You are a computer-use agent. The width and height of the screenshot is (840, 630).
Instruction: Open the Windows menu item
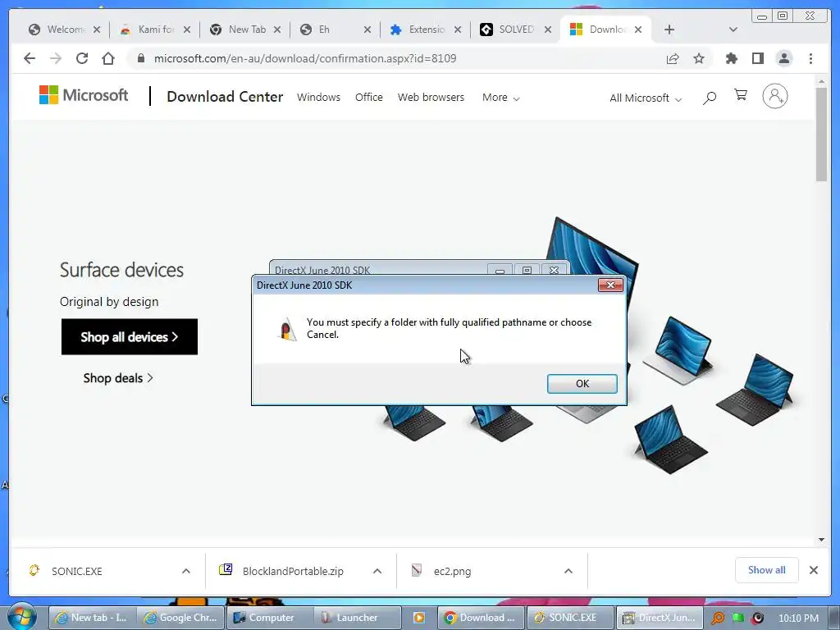pos(319,98)
